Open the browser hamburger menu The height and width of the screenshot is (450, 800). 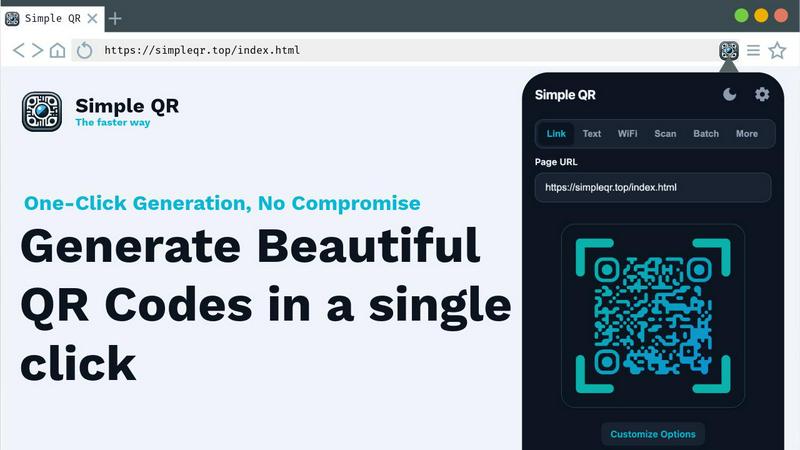point(753,50)
